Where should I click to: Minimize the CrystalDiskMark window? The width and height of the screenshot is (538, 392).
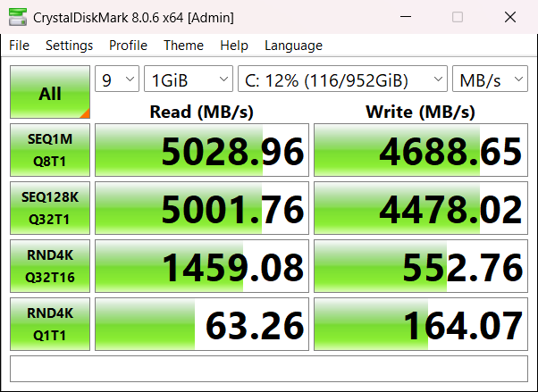point(406,17)
